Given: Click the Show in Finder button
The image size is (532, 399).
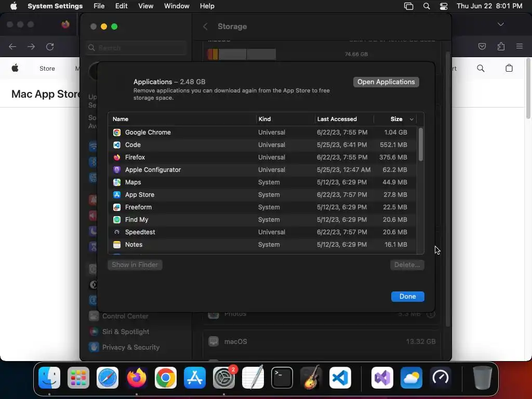Looking at the screenshot, I should 135,265.
